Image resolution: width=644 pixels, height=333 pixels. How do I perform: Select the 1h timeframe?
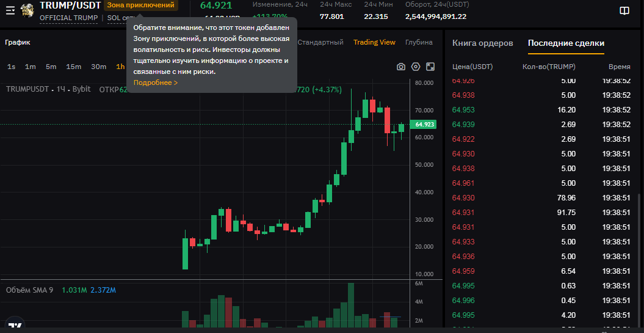pyautogui.click(x=120, y=67)
